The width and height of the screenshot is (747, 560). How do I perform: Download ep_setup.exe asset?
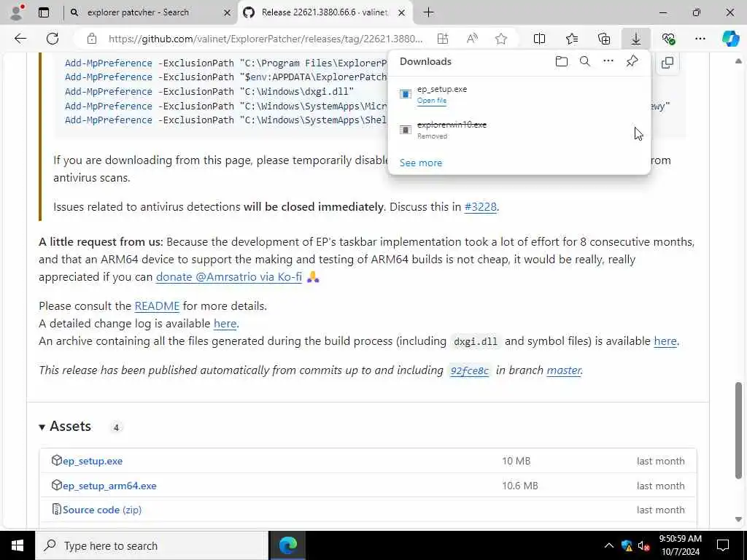tap(93, 461)
